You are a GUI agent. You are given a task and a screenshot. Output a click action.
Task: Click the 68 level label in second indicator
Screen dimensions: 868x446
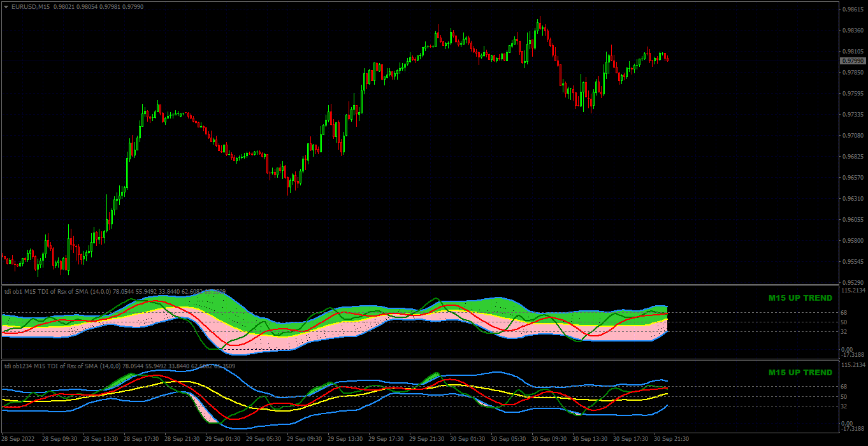pos(845,386)
